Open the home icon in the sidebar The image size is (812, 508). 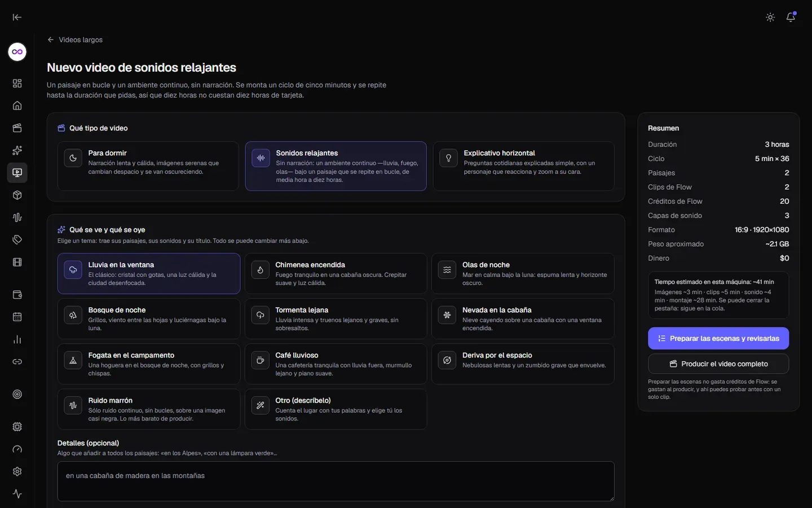[x=17, y=106]
